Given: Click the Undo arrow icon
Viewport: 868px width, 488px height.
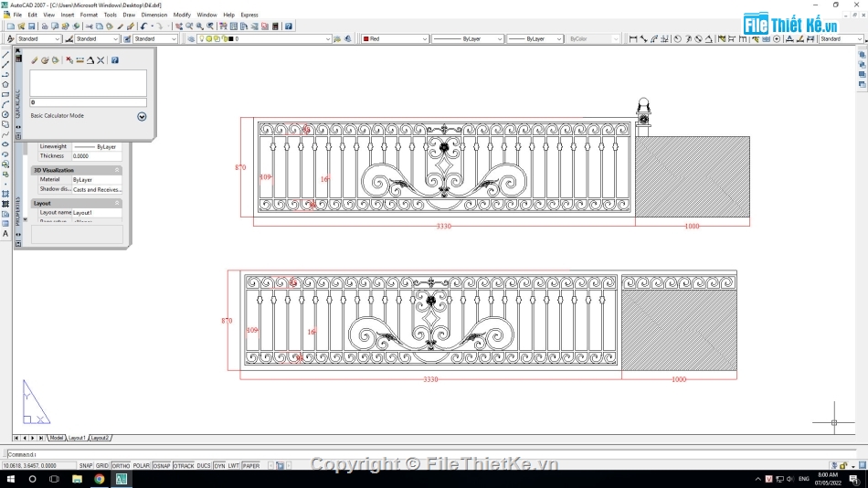Looking at the screenshot, I should pyautogui.click(x=144, y=26).
